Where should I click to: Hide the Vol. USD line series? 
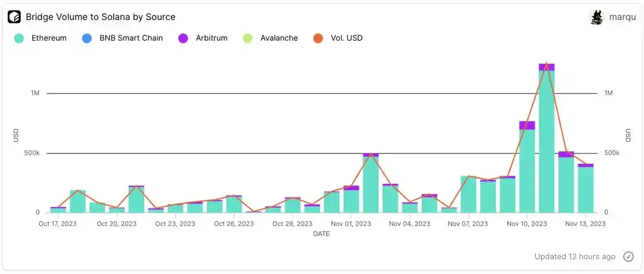[346, 38]
